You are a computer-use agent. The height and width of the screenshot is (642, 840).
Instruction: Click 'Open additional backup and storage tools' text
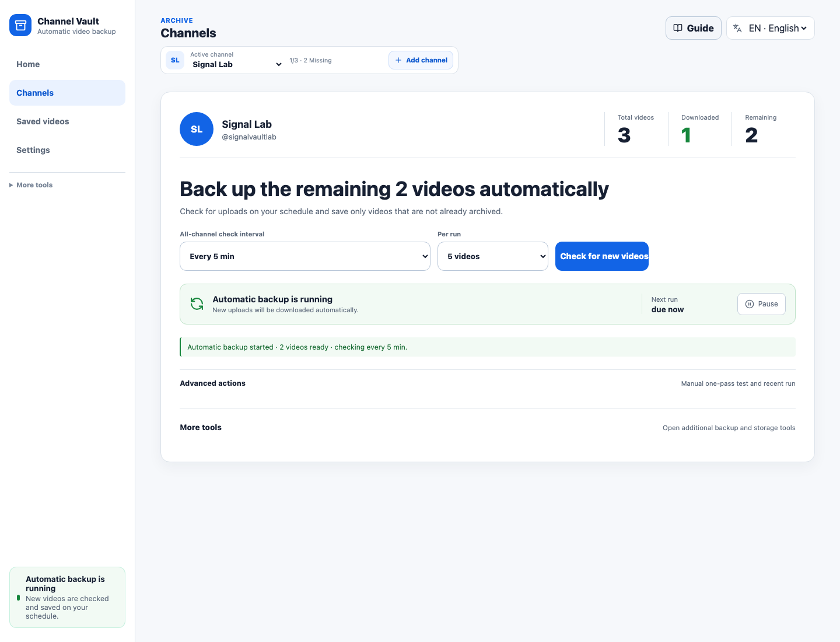click(x=729, y=428)
